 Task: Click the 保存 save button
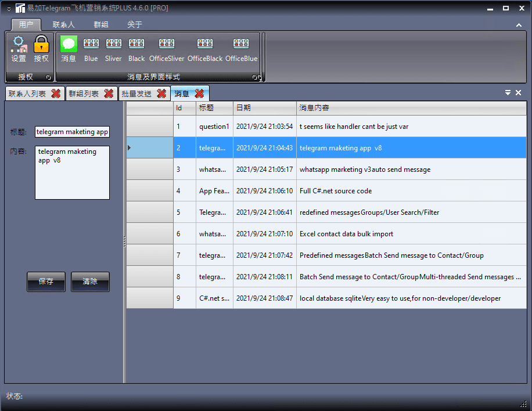[x=46, y=282]
